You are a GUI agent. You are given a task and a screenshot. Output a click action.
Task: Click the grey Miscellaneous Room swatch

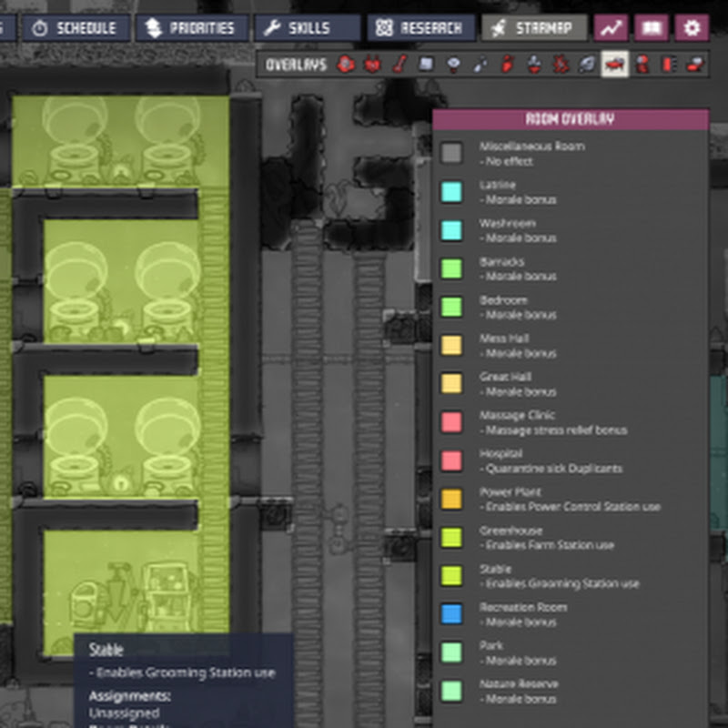[451, 153]
